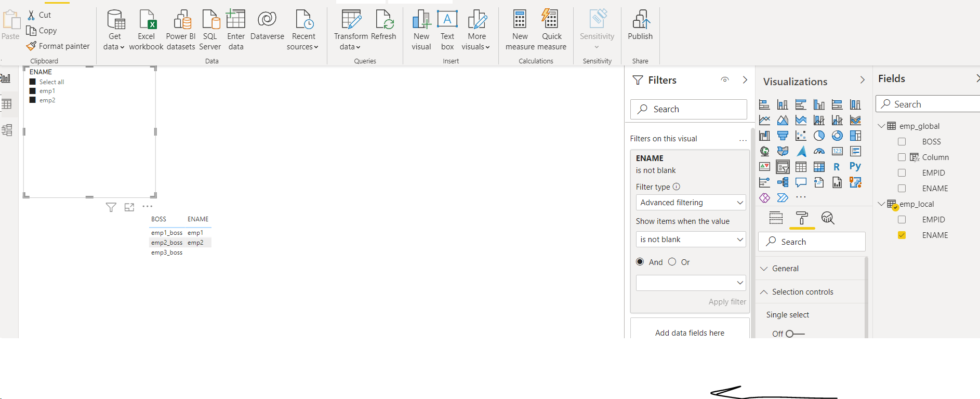980x399 pixels.
Task: Open the Filter type dropdown
Action: point(691,203)
